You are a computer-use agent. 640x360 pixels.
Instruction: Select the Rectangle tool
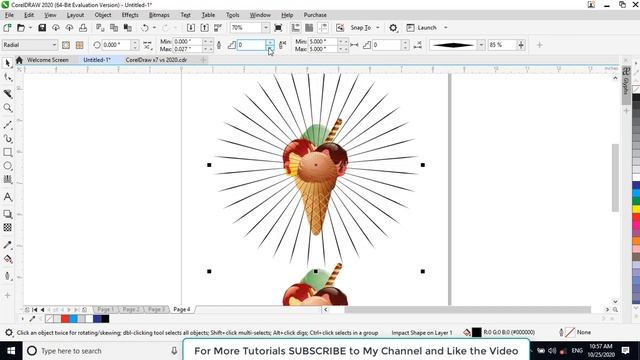(7, 152)
